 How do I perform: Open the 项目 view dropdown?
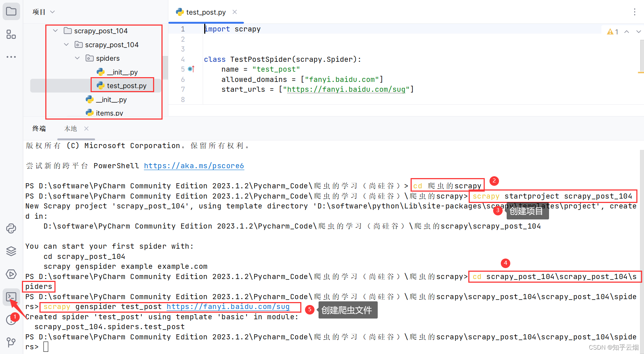[43, 12]
